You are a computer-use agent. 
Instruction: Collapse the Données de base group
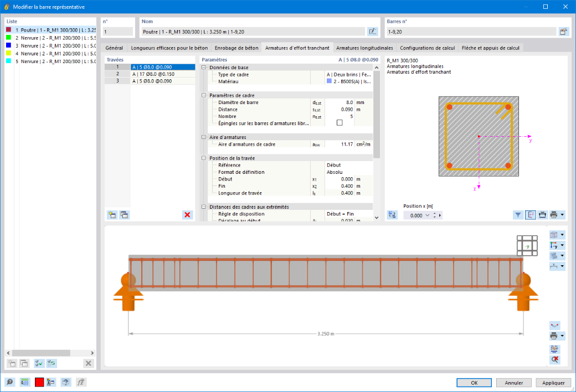204,67
